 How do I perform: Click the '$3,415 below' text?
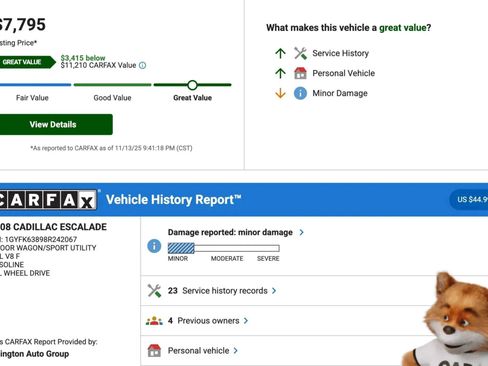(x=83, y=58)
